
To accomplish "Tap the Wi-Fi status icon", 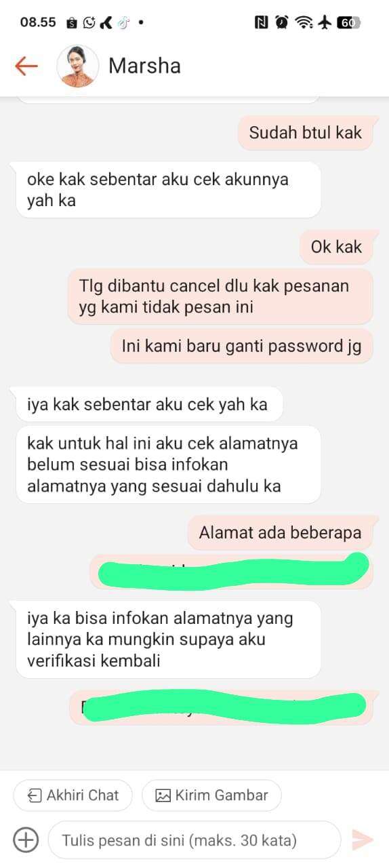I will [305, 22].
